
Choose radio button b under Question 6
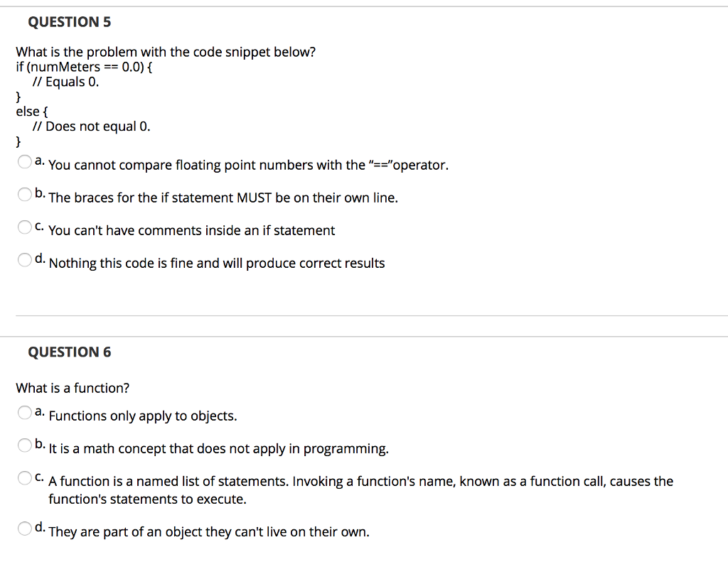pos(25,445)
